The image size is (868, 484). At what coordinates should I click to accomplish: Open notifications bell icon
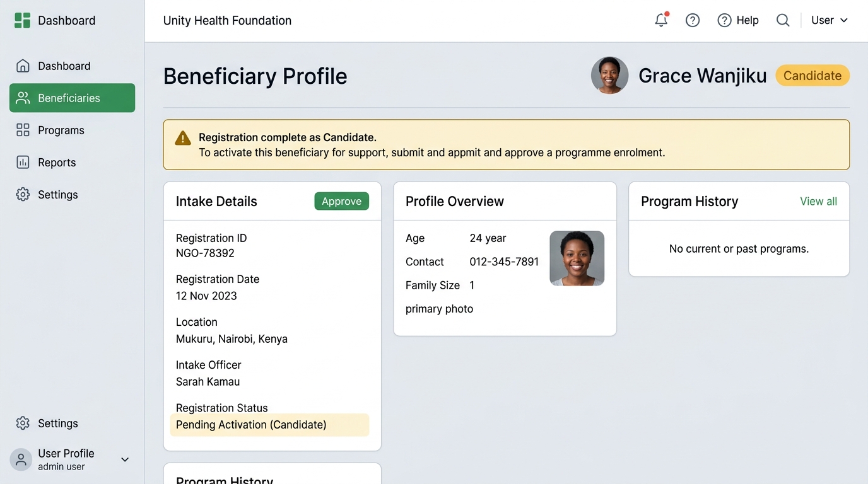click(x=661, y=20)
